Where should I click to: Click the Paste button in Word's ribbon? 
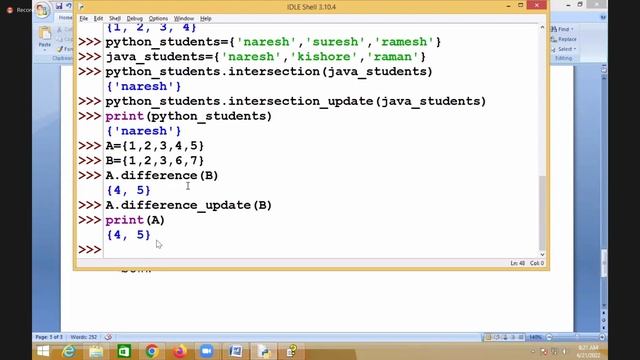coord(45,37)
